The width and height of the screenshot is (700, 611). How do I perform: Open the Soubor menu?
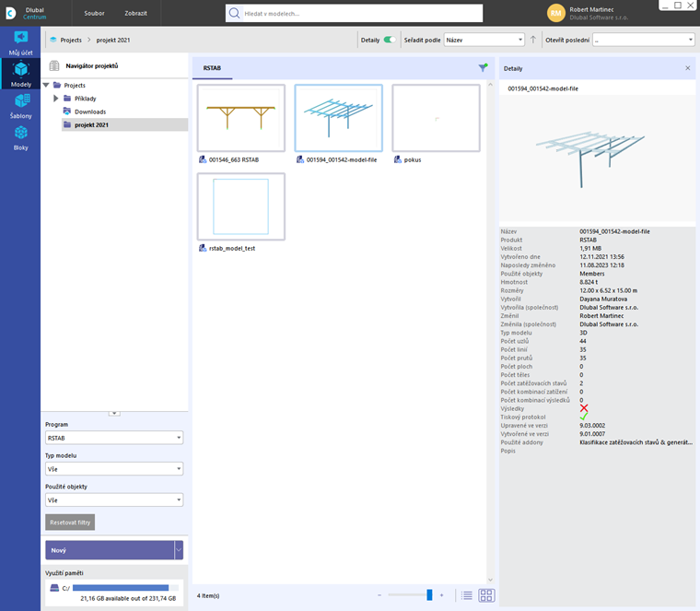(x=94, y=14)
